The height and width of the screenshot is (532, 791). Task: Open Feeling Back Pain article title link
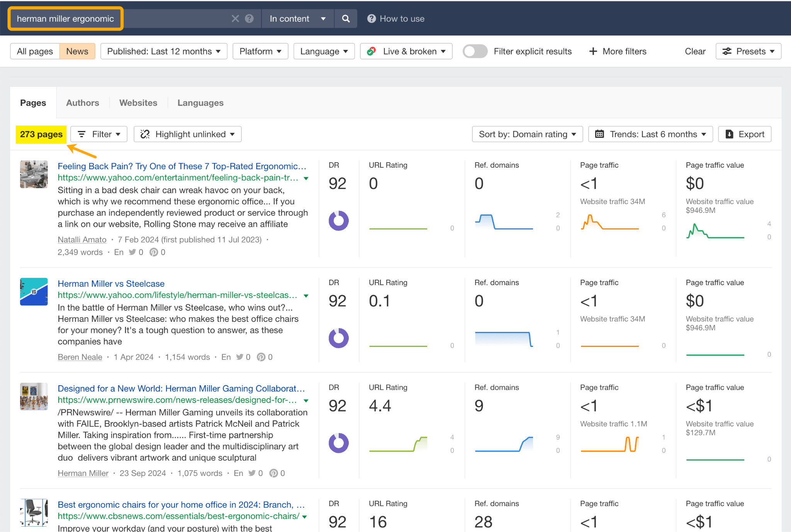pyautogui.click(x=182, y=166)
